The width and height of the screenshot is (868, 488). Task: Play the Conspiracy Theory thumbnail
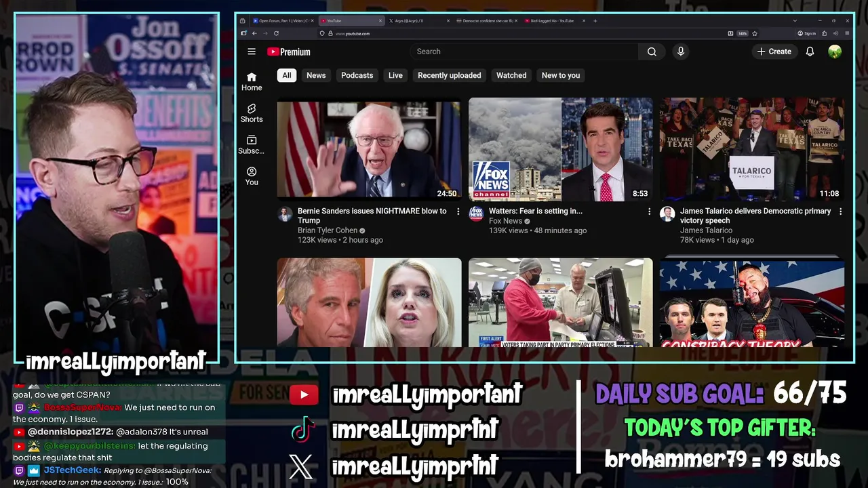(x=752, y=302)
